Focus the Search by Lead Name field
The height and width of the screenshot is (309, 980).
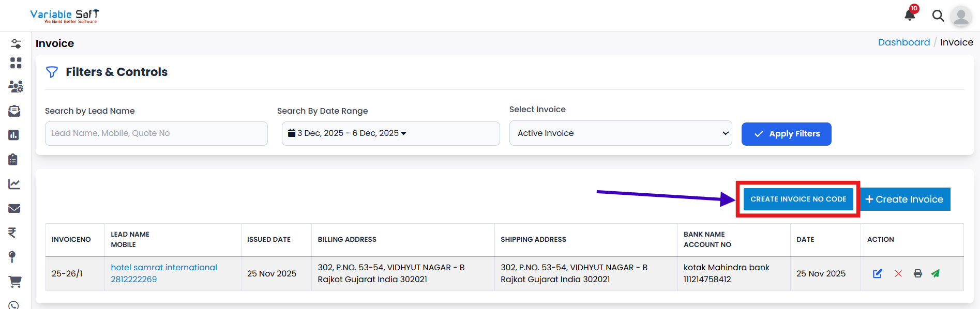156,133
